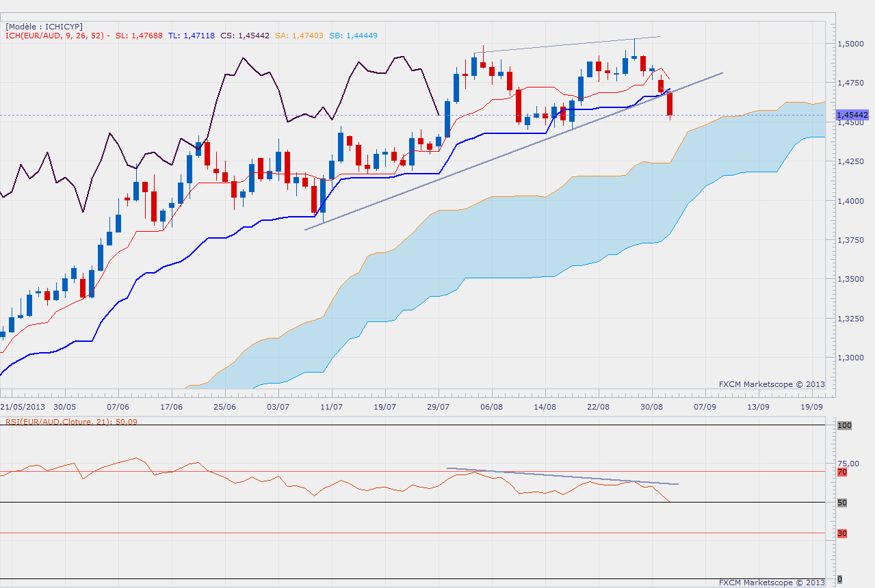Click the "[Modèle : ICHICYP]" template label

tap(44, 26)
